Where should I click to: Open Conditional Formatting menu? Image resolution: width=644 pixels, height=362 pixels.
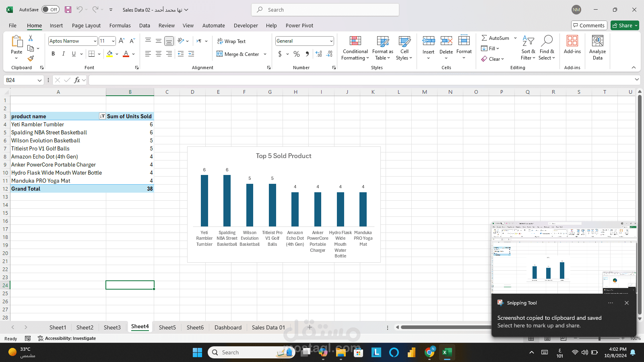coord(355,48)
